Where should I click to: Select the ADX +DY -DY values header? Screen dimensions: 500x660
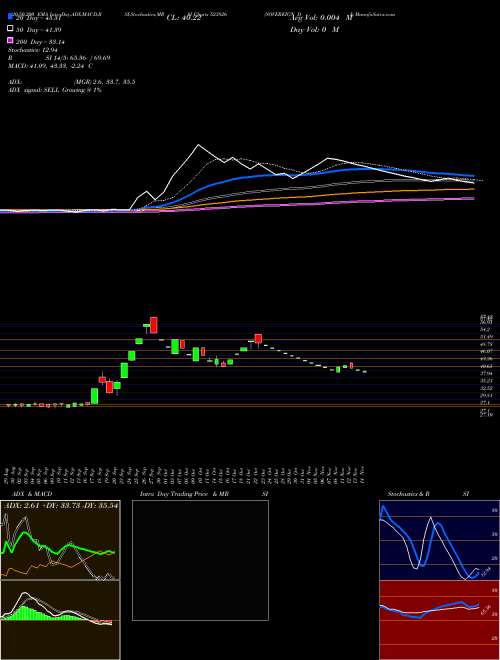click(x=61, y=505)
